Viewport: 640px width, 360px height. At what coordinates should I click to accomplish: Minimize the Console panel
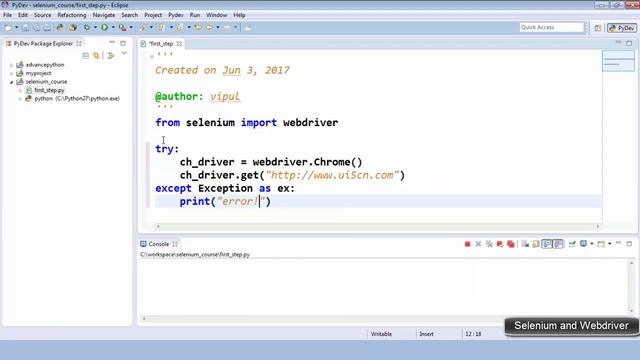(x=619, y=243)
